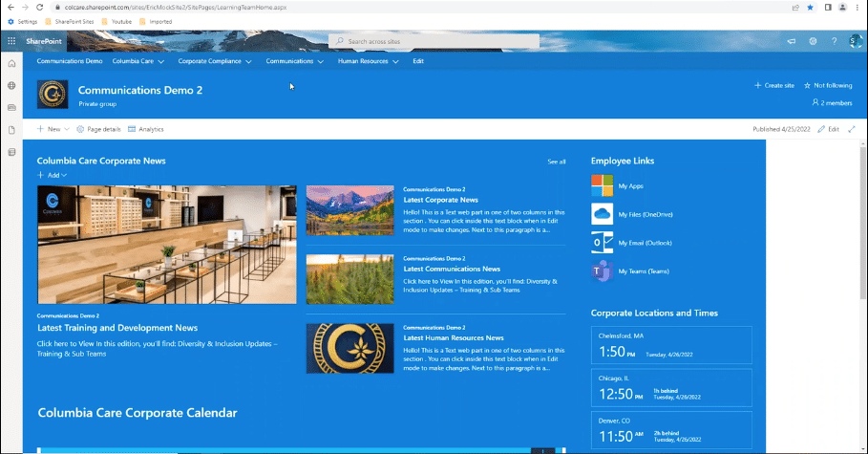Screen dimensions: 868x454
Task: Open the OneDrive cloud icon
Action: 602,214
